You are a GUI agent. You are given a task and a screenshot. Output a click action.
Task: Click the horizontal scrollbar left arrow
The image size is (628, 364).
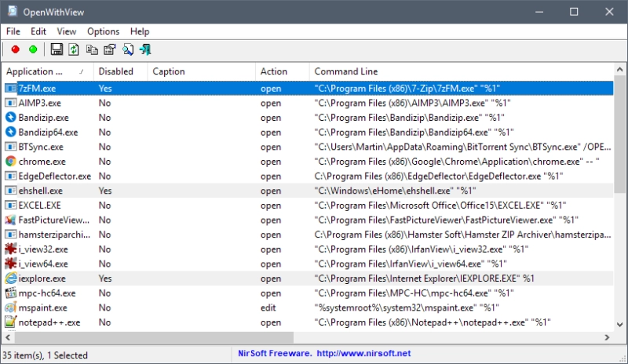click(8, 337)
